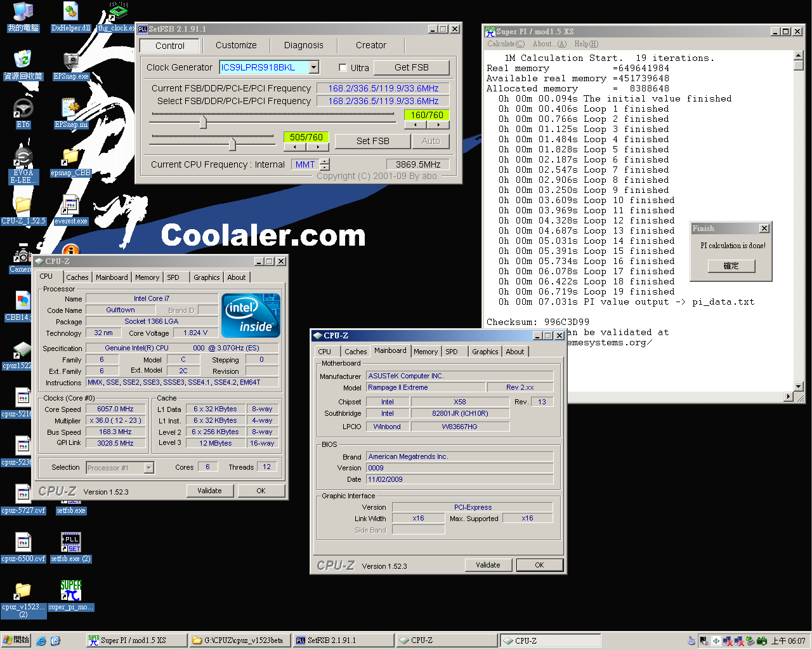Click the Intel inside logo in CPU-Z
The height and width of the screenshot is (650, 812).
pos(251,315)
